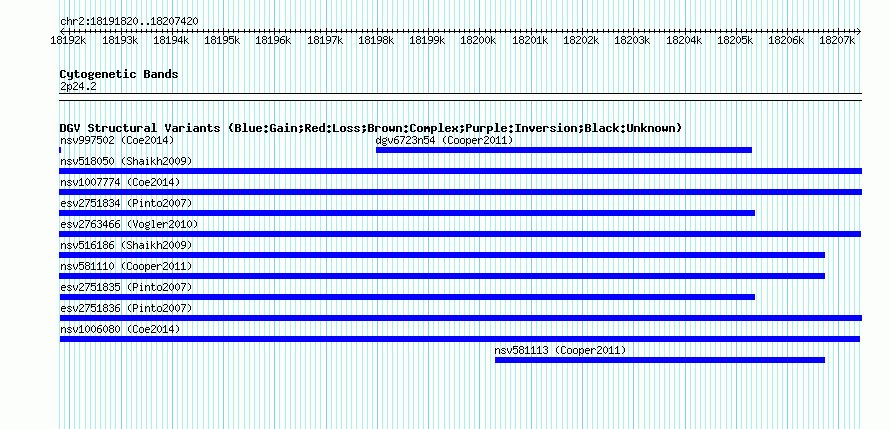Click the 18193k ruler tick label
This screenshot has width=890, height=429.
[120, 40]
